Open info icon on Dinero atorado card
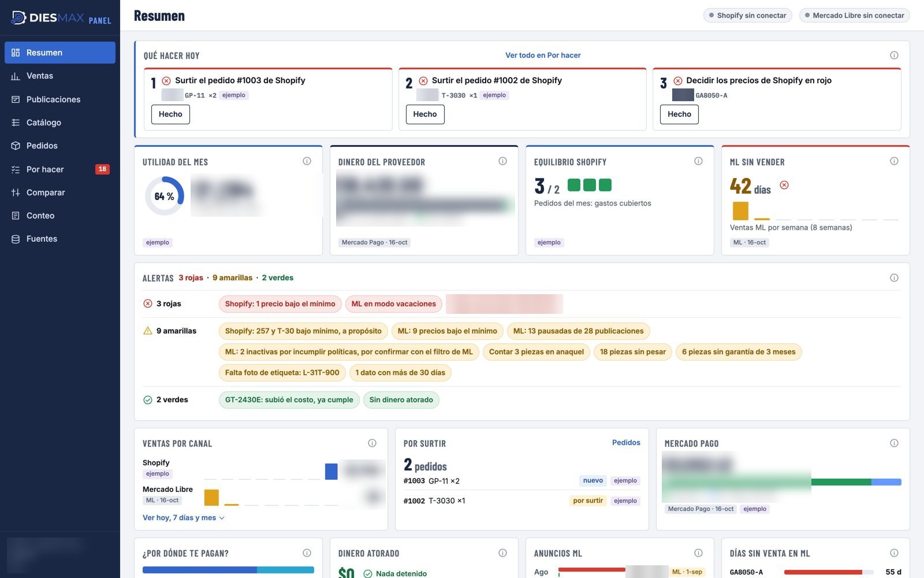Viewport: 924px width, 578px height. 502,553
